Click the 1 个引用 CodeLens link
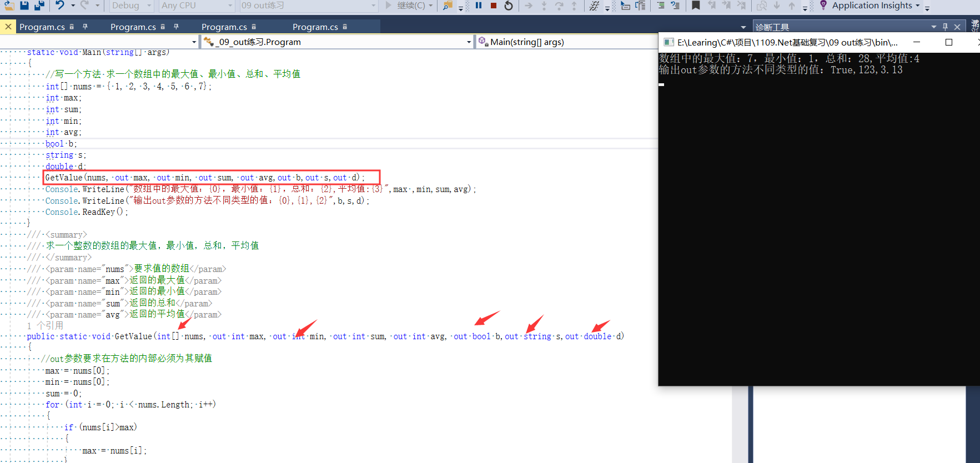Image resolution: width=980 pixels, height=463 pixels. pos(46,325)
